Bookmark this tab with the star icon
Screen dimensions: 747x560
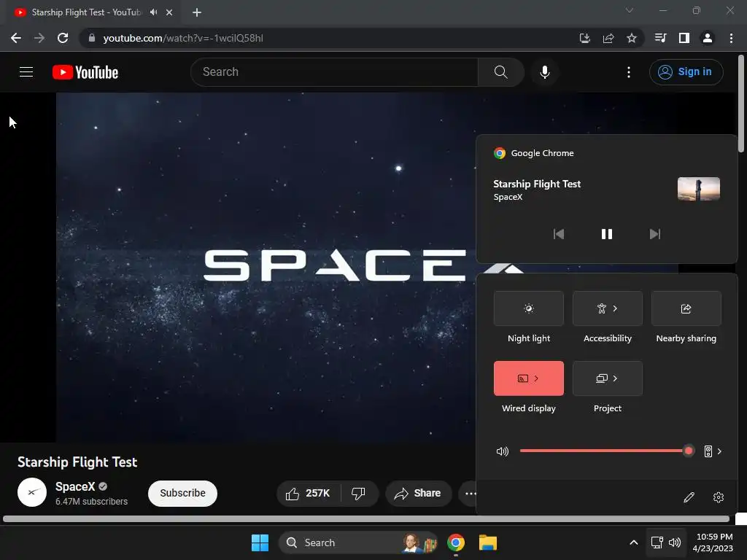(632, 38)
